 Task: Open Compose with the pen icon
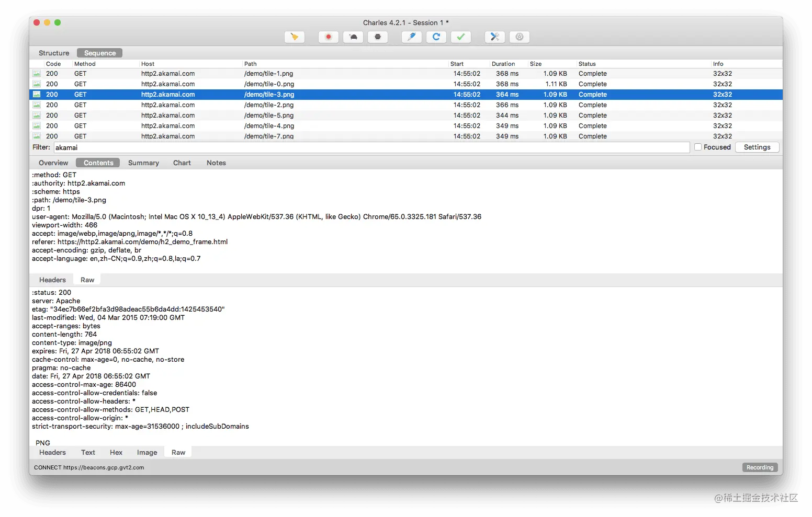(x=412, y=37)
